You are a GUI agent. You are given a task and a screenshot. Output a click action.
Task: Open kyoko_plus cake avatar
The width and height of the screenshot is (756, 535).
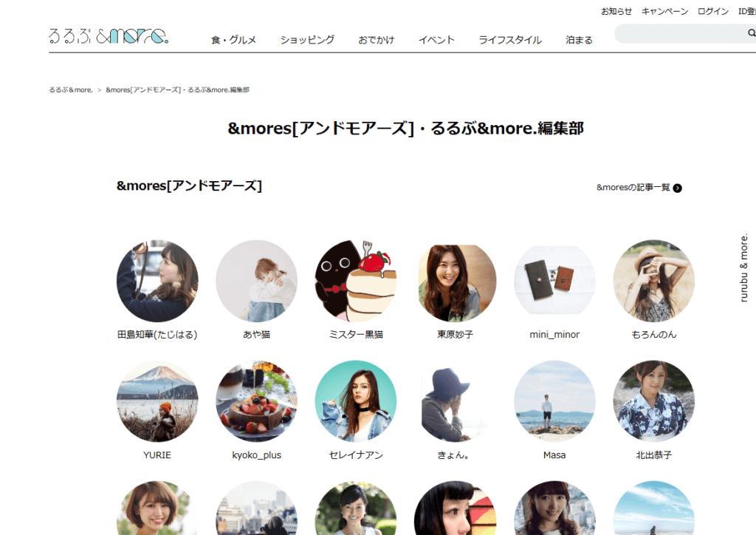(x=256, y=401)
